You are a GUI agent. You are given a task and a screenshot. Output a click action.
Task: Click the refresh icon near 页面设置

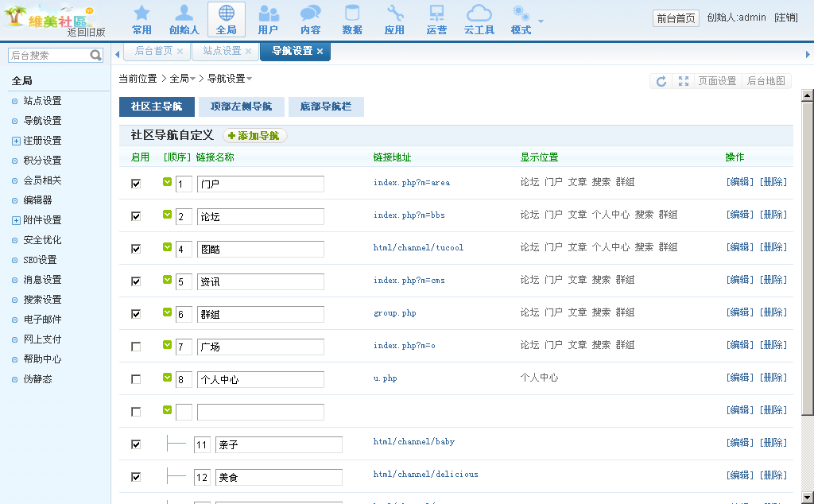click(661, 81)
